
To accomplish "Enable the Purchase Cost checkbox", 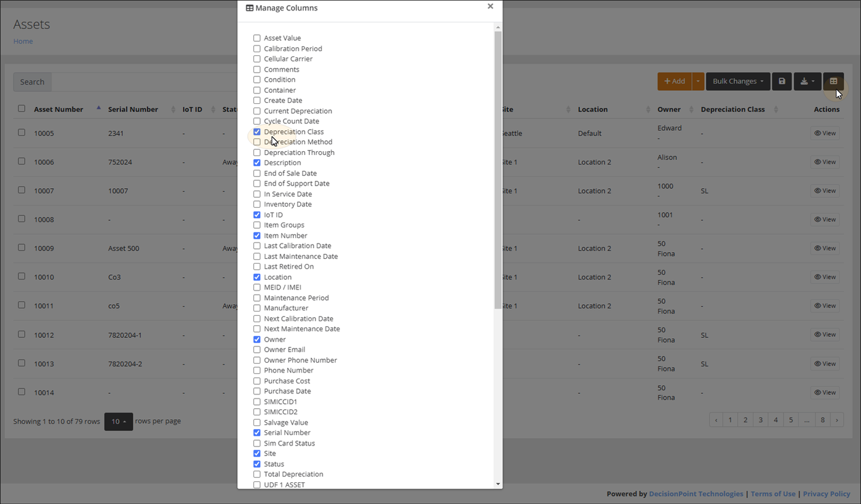I will click(x=257, y=381).
